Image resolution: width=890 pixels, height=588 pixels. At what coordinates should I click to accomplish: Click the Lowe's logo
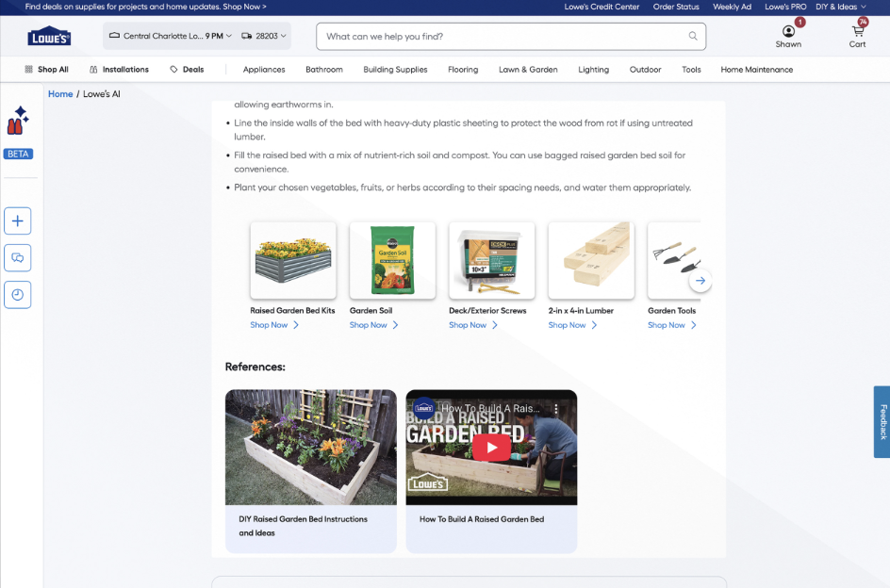[x=49, y=37]
